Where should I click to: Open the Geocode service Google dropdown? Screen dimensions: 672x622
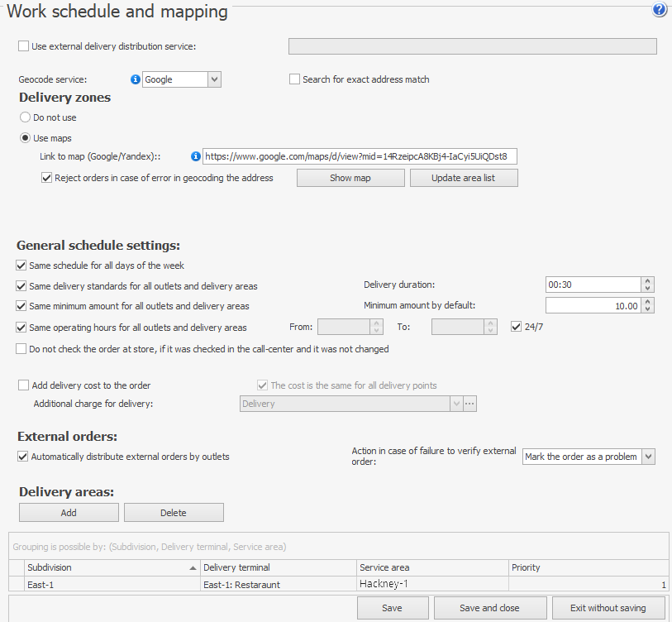[x=214, y=79]
